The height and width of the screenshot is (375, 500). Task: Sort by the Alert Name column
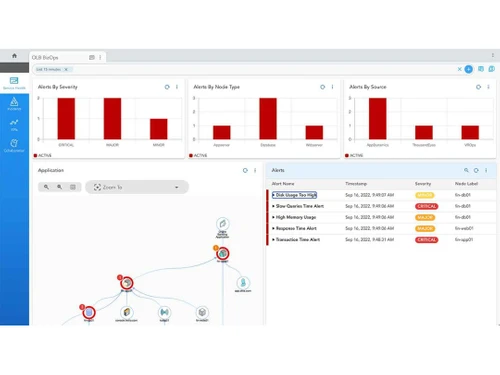(x=283, y=184)
